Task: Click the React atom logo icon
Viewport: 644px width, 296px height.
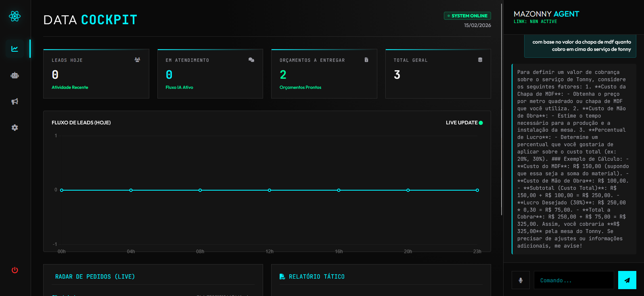Action: tap(15, 16)
